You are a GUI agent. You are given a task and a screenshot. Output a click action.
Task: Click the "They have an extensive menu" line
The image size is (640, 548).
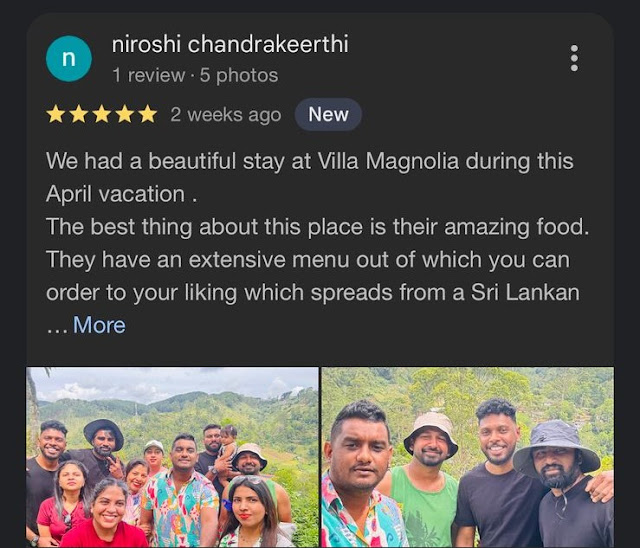[x=308, y=260]
